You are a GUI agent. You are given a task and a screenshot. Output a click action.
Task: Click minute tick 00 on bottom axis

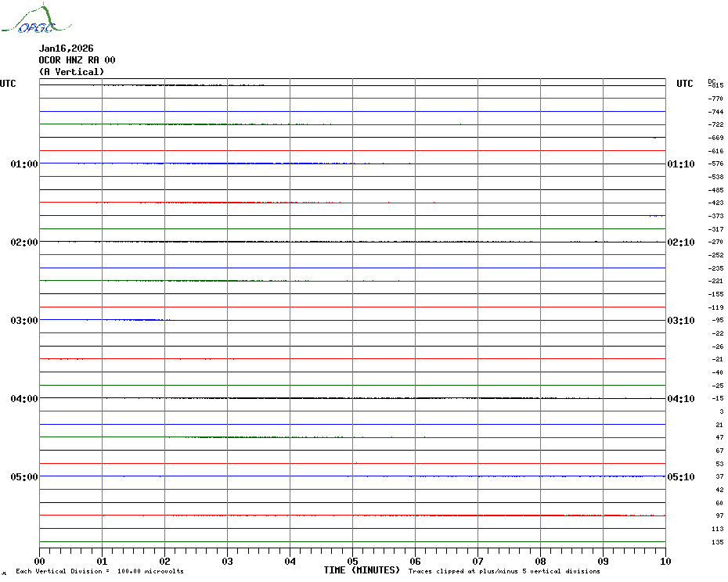(x=40, y=561)
